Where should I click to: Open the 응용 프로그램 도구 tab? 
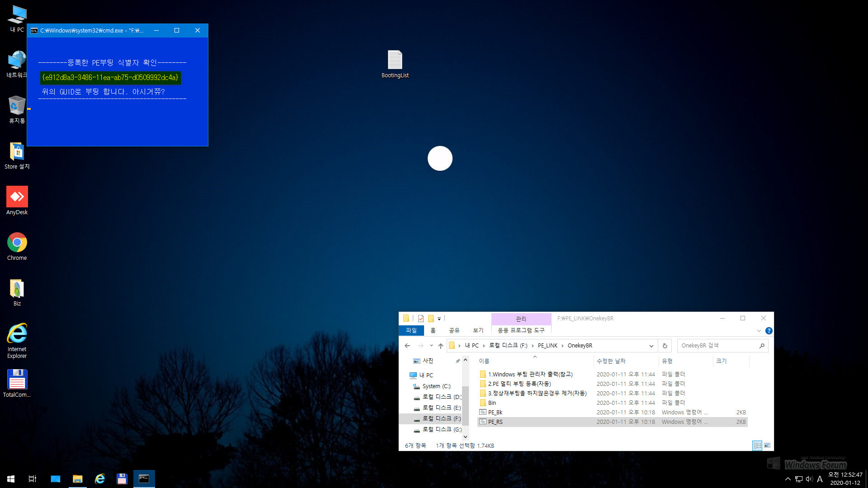pos(521,330)
